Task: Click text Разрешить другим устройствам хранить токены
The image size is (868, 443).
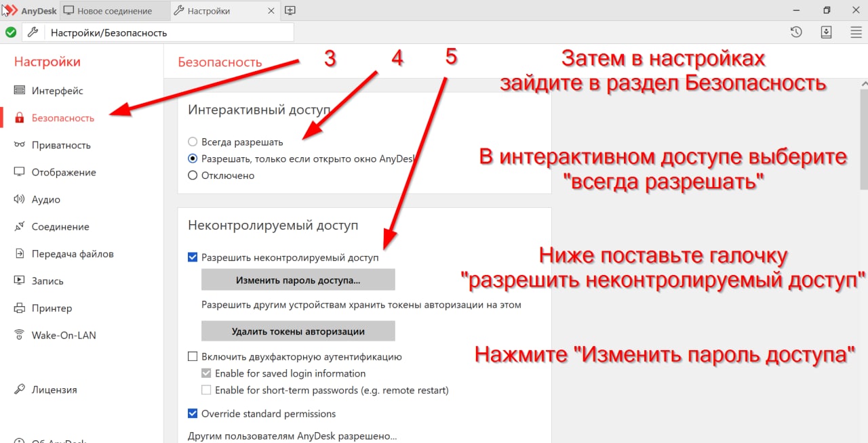Action: pyautogui.click(x=361, y=305)
